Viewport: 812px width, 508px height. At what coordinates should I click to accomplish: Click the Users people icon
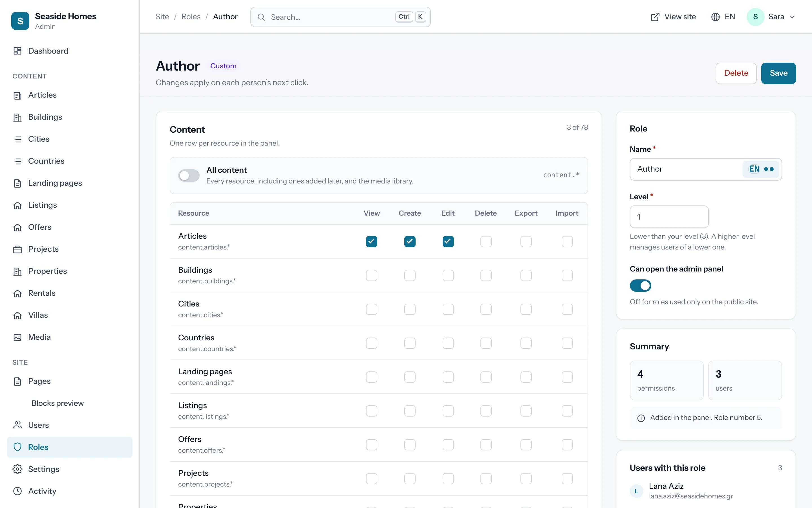tap(17, 425)
